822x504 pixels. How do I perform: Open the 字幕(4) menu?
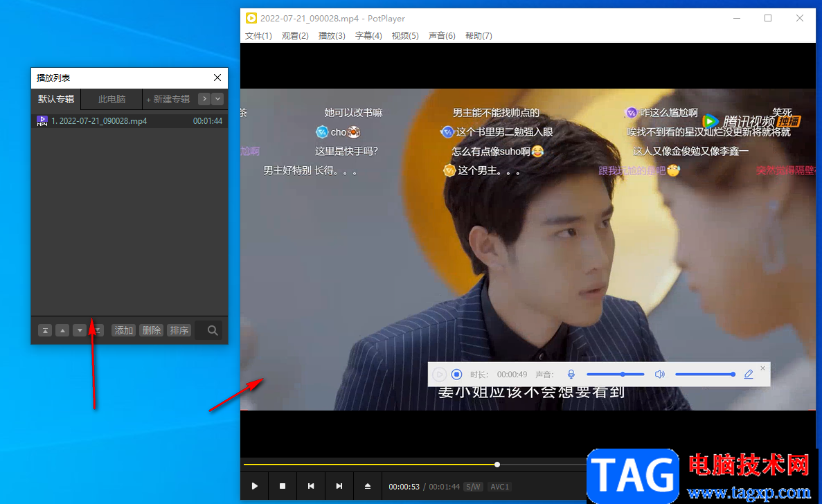[368, 35]
